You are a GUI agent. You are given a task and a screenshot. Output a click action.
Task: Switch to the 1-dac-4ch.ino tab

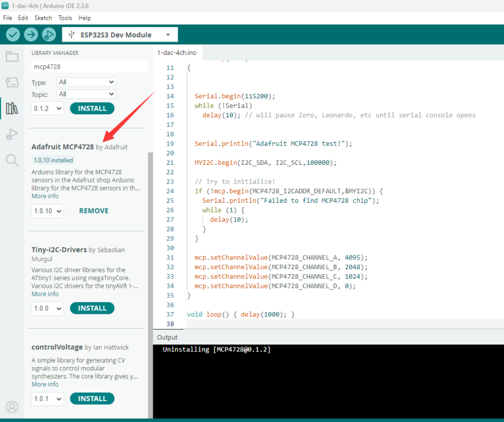click(176, 53)
